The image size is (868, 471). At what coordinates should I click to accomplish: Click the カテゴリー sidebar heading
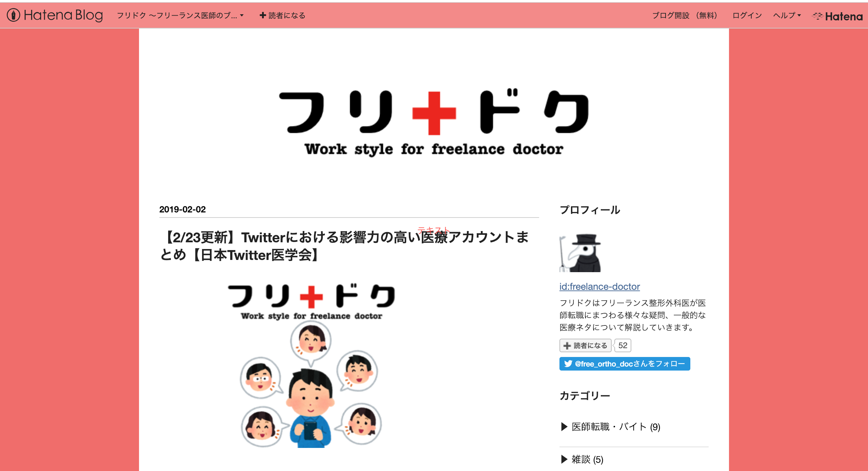(x=585, y=395)
